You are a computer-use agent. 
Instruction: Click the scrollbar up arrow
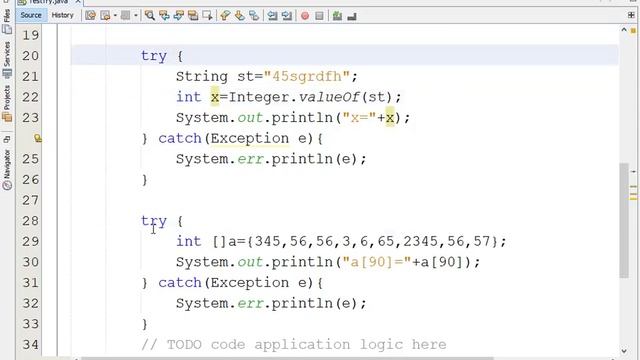(x=624, y=30)
